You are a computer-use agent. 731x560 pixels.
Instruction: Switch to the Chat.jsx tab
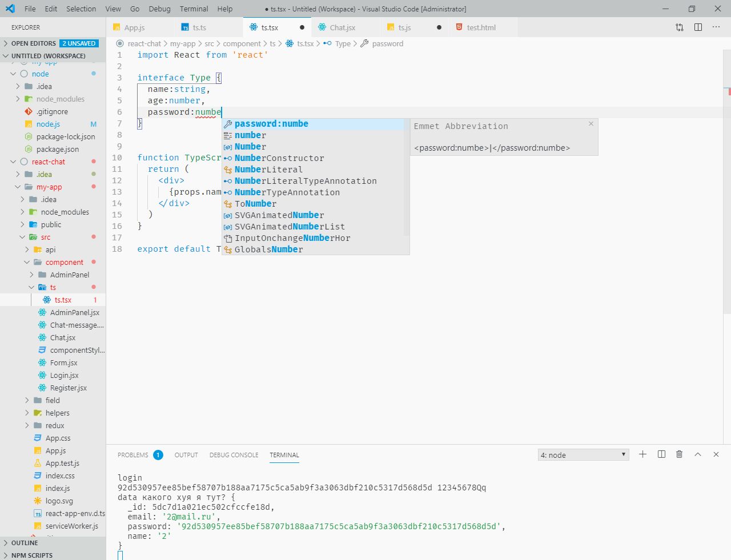(x=342, y=27)
